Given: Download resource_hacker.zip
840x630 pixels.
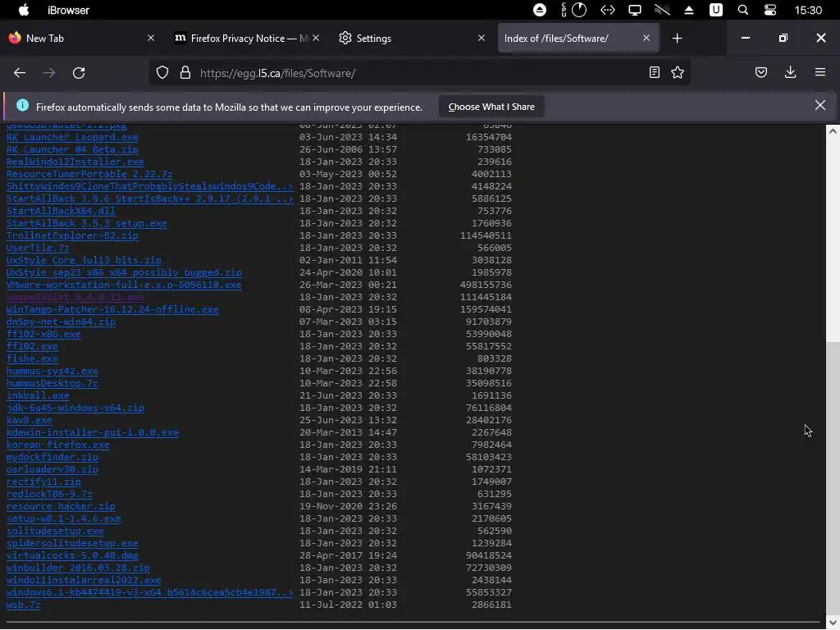Looking at the screenshot, I should [x=61, y=507].
